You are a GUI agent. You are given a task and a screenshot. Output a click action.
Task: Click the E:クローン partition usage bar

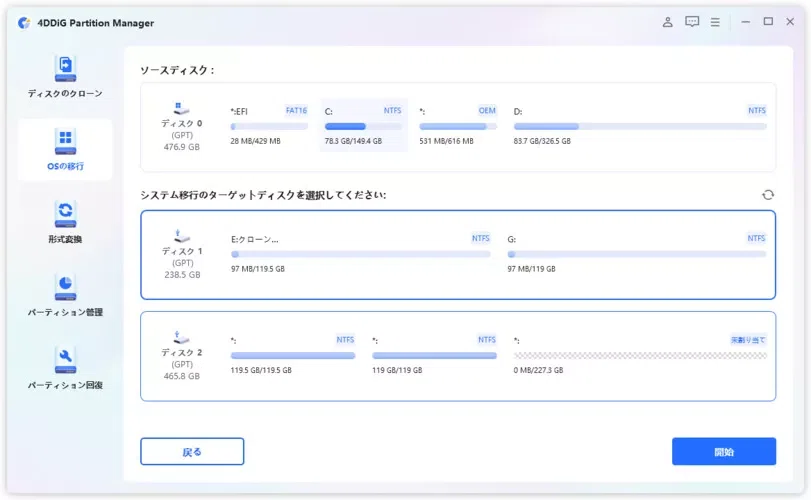tap(361, 254)
